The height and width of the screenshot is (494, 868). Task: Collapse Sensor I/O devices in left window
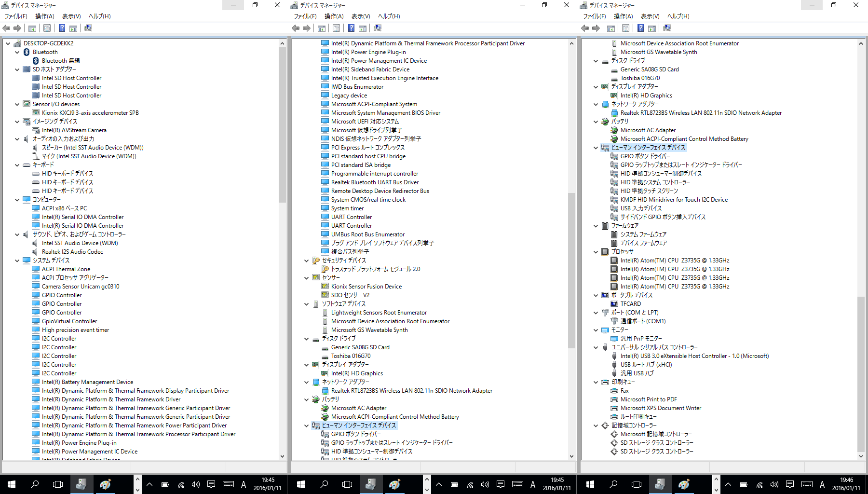pyautogui.click(x=17, y=104)
